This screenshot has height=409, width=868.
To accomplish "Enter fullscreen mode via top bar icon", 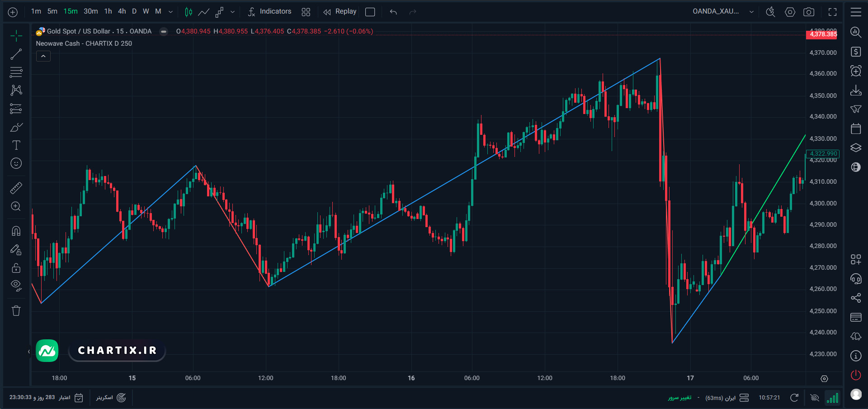I will 832,12.
